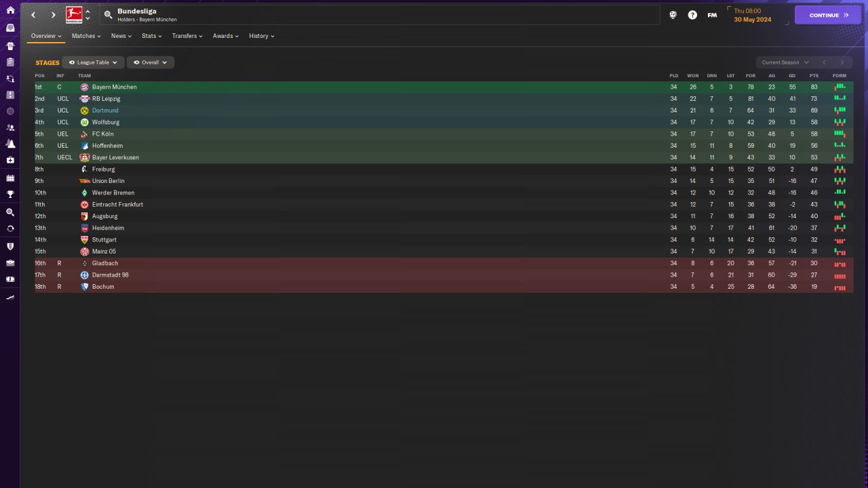868x488 pixels.
Task: Open the Competitions trophy icon
Action: (x=10, y=195)
